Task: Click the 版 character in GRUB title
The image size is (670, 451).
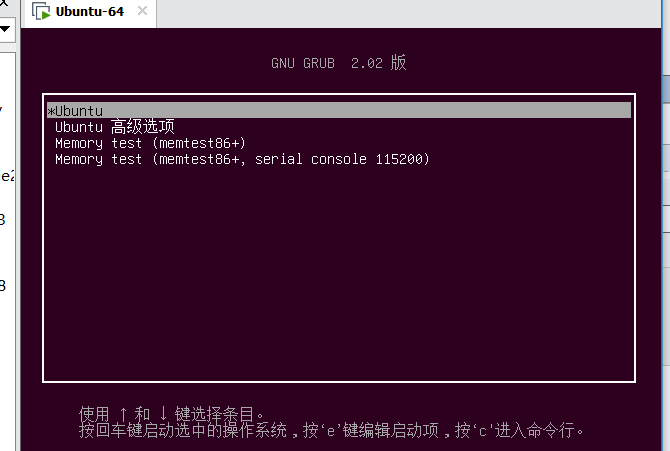Action: 398,63
